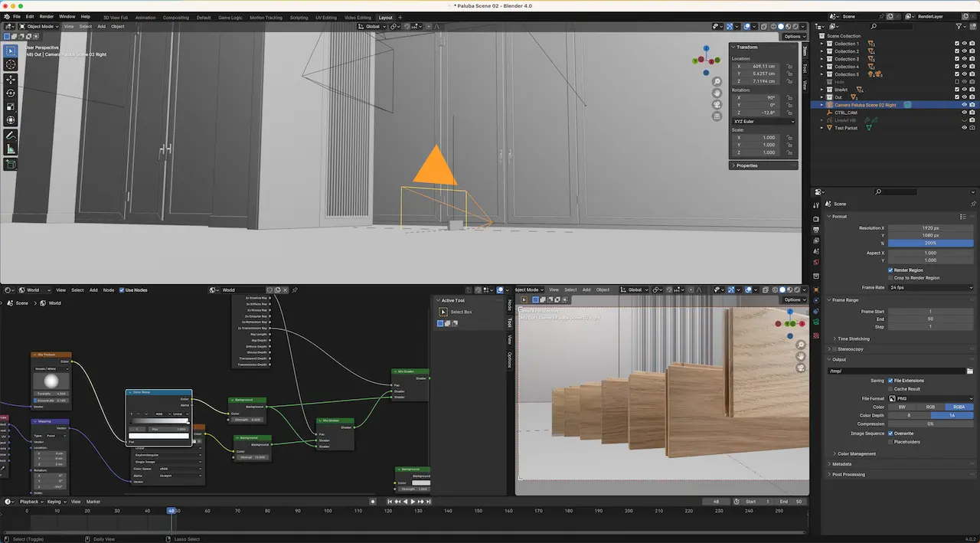Click Options in the viewport header

795,35
